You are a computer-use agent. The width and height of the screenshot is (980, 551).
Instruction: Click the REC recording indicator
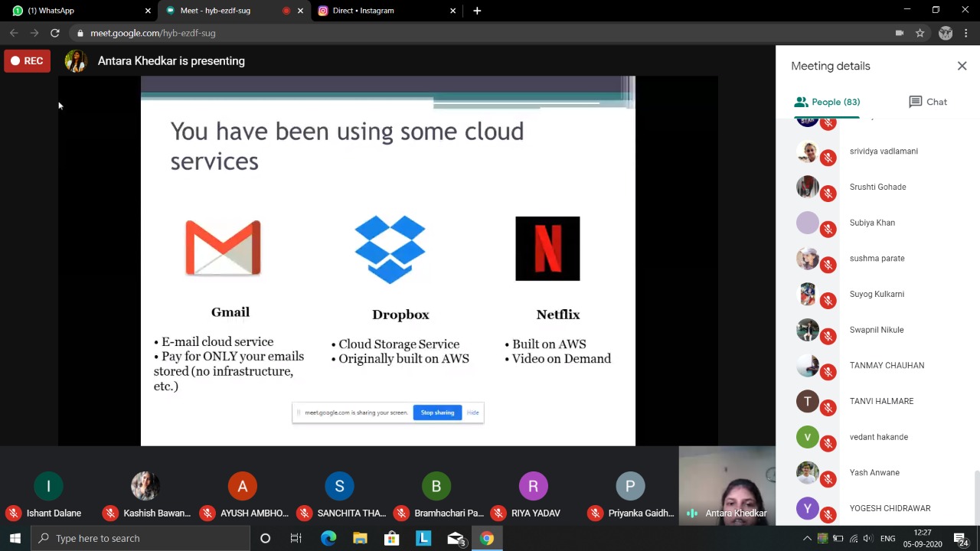[27, 60]
